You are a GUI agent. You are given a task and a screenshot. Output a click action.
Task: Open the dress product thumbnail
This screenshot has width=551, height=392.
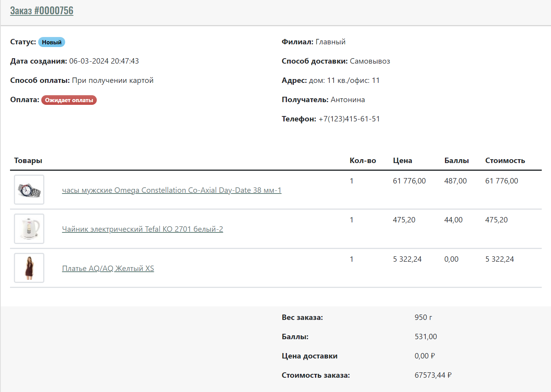[29, 268]
